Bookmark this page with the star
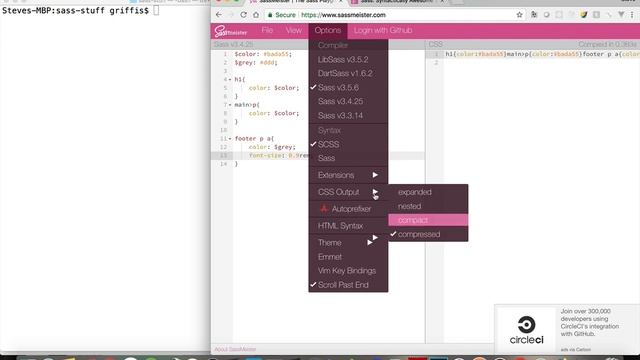Image resolution: width=640 pixels, height=360 pixels. click(x=519, y=15)
